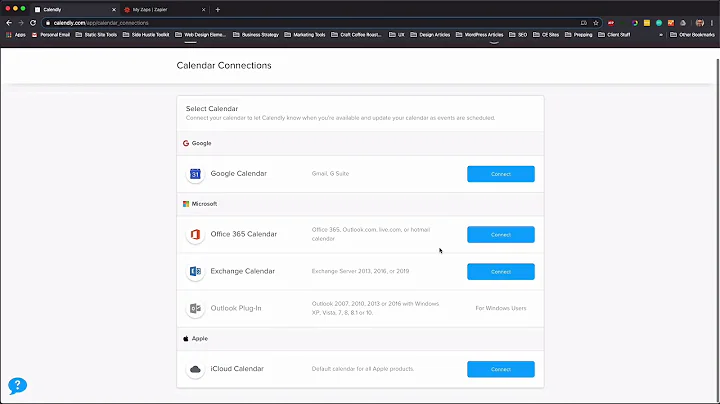Reload the page with the refresh icon
The image size is (720, 404).
33,22
